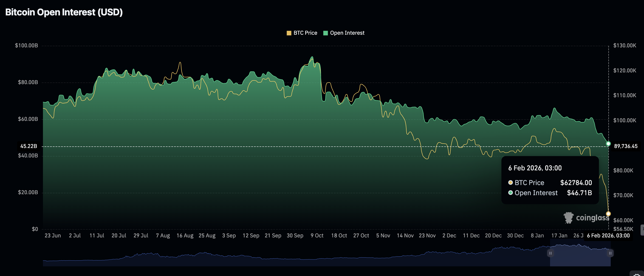This screenshot has width=644, height=276.
Task: Toggle the Open Interest legend swatch
Action: [325, 33]
